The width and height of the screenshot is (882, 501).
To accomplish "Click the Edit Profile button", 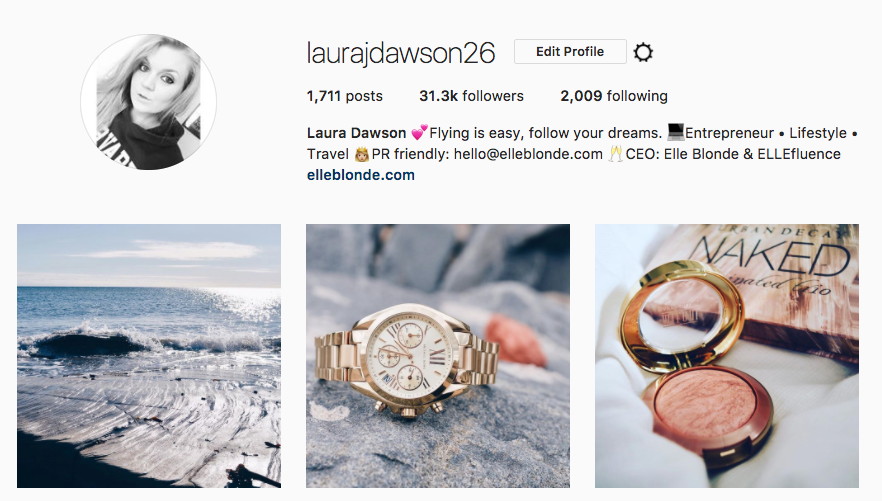I will coord(570,52).
